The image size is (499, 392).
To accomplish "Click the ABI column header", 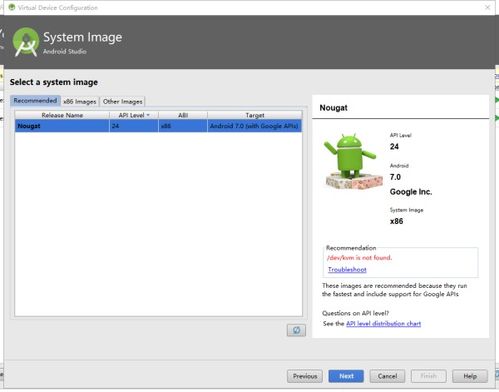I will tap(183, 115).
